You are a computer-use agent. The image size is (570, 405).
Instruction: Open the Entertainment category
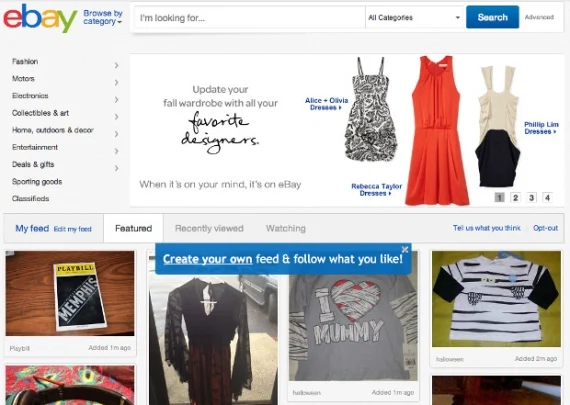pos(35,147)
